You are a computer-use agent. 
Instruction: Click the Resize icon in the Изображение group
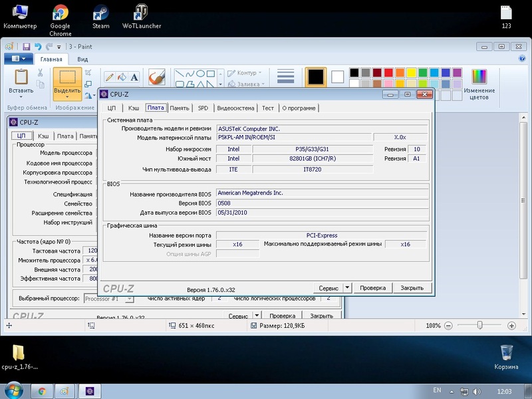tap(88, 84)
